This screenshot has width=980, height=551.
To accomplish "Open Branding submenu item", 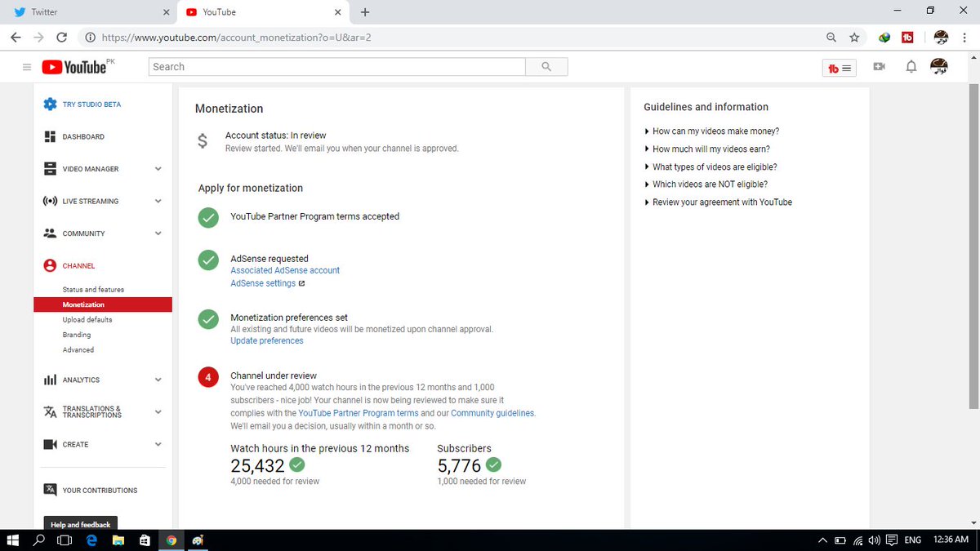I will tap(77, 335).
